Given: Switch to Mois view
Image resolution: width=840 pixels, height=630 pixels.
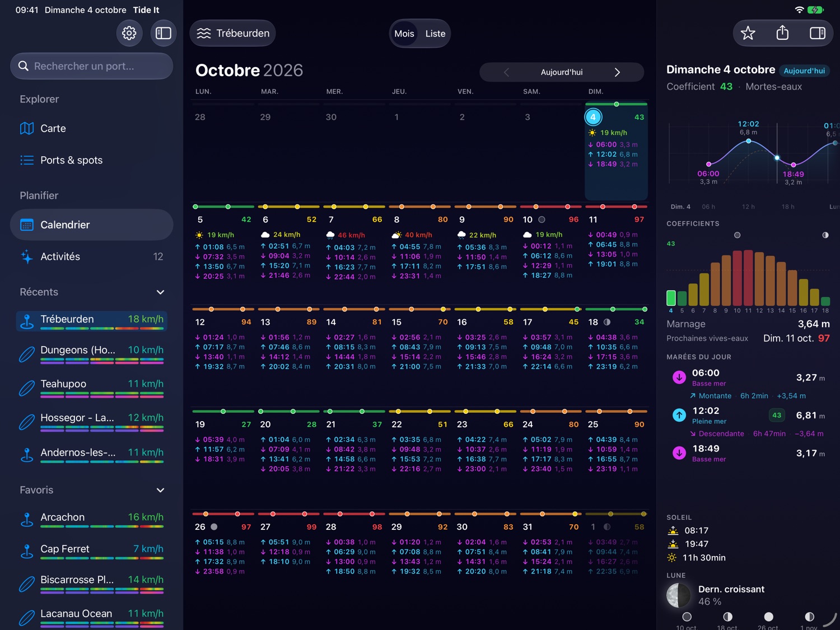Looking at the screenshot, I should point(404,34).
